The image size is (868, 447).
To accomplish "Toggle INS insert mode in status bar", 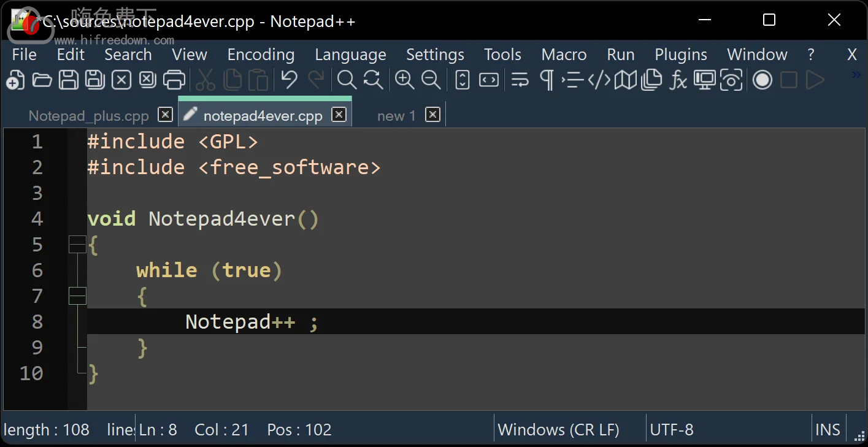I will tap(828, 430).
